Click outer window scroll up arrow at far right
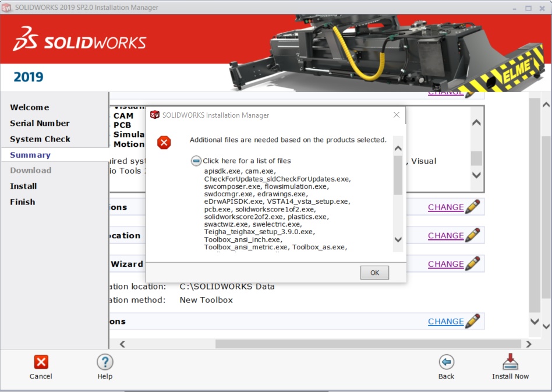Screen dimensions: 552x392 pyautogui.click(x=546, y=105)
